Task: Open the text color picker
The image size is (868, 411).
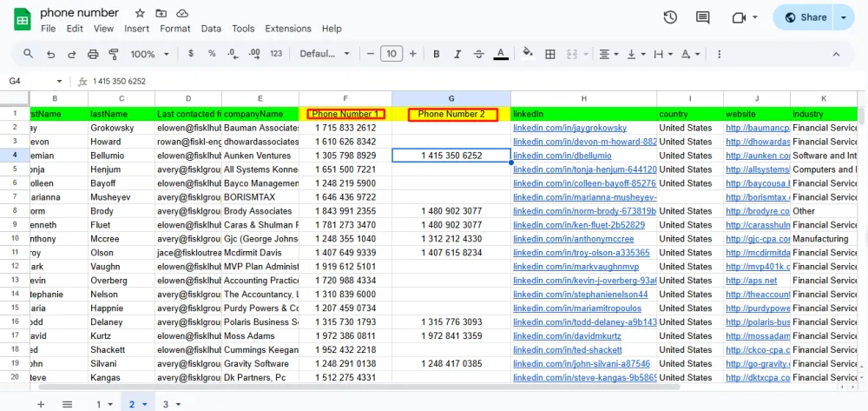Action: pyautogui.click(x=501, y=54)
